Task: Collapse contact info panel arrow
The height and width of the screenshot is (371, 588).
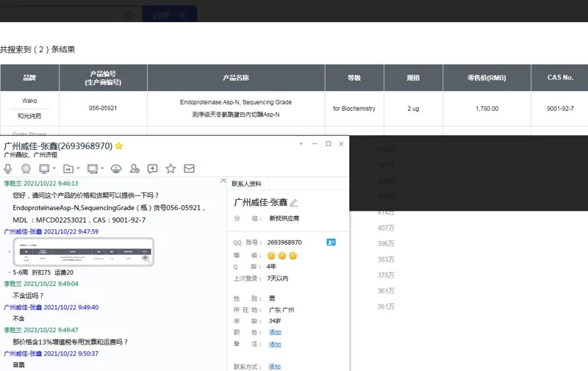Action: (x=223, y=181)
